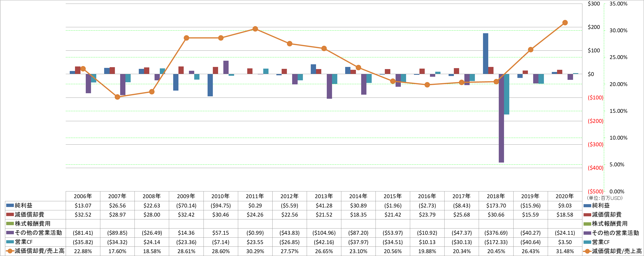This screenshot has height=256, width=644.
Task: Click the red ($400) axis label
Action: click(595, 168)
